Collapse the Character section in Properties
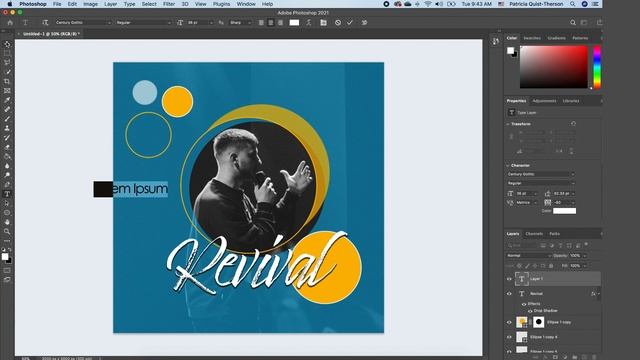This screenshot has width=640, height=360. point(508,166)
